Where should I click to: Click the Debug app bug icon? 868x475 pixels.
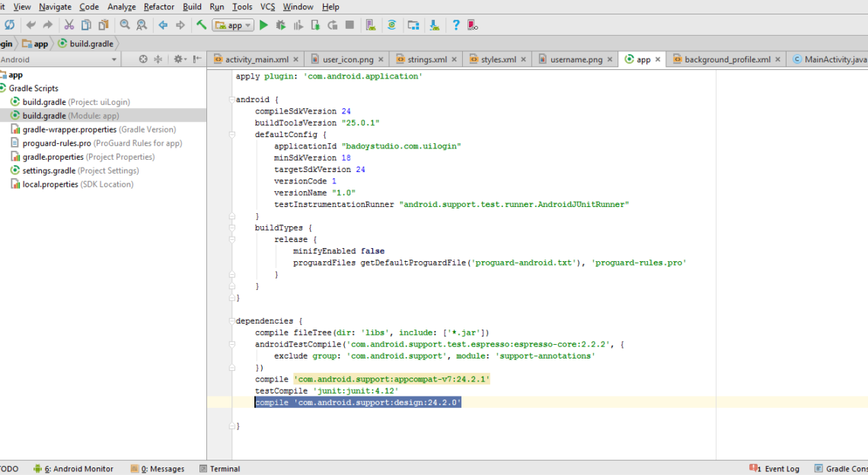281,25
